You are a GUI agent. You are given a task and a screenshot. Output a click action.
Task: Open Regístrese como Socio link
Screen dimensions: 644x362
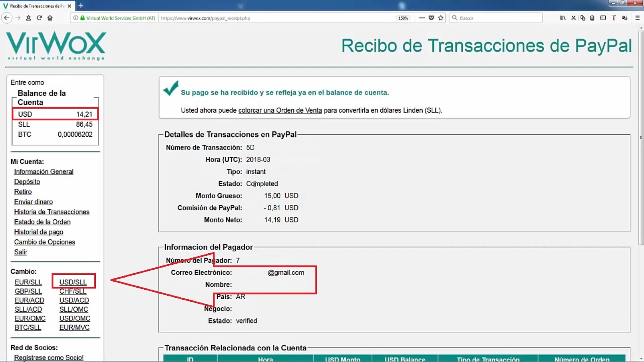tap(49, 358)
